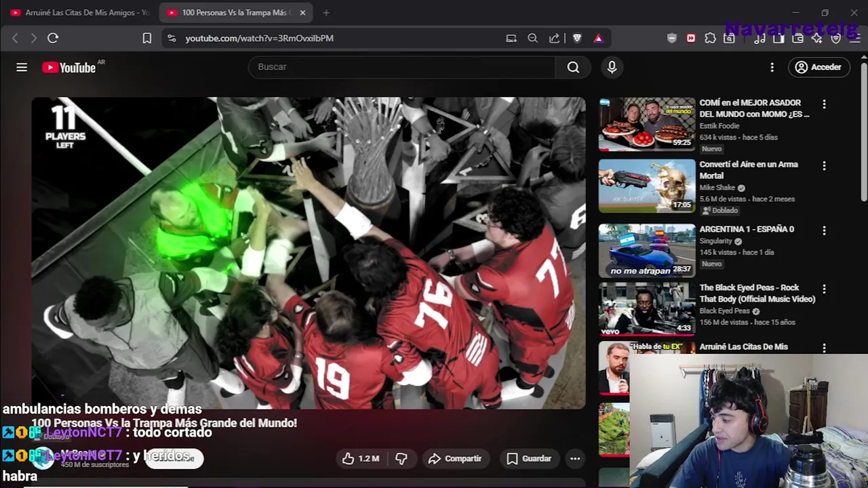The image size is (868, 488).
Task: Open options for COMÍ en el MEJOR ASADOR video
Action: 824,104
